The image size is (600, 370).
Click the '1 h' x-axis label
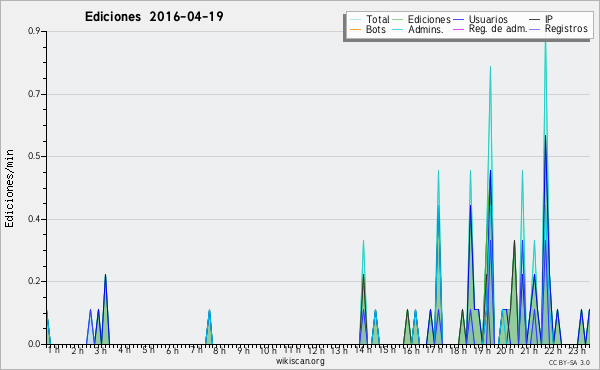click(x=54, y=350)
